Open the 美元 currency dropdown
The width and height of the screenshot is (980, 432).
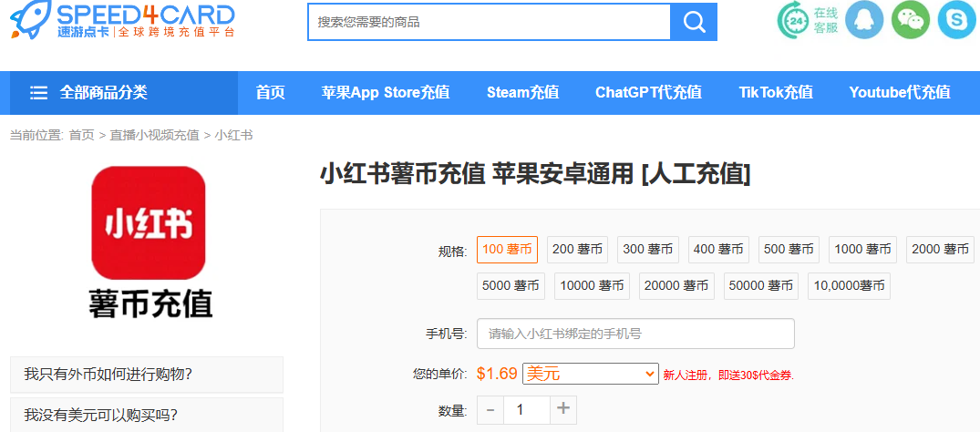590,374
